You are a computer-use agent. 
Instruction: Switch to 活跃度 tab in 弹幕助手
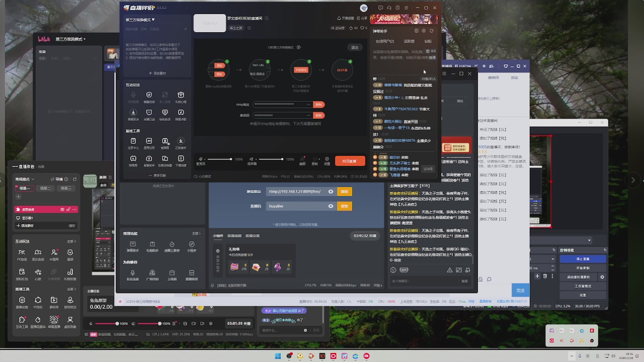tap(409, 41)
